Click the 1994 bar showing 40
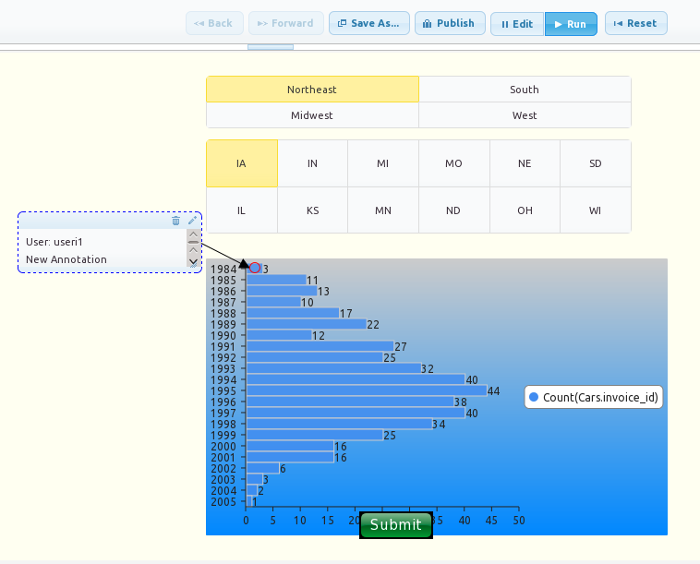The width and height of the screenshot is (700, 564). coord(355,380)
